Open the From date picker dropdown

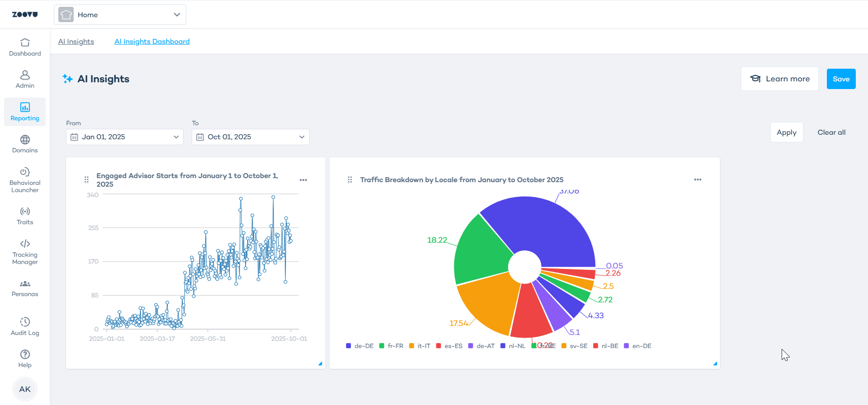[x=125, y=137]
